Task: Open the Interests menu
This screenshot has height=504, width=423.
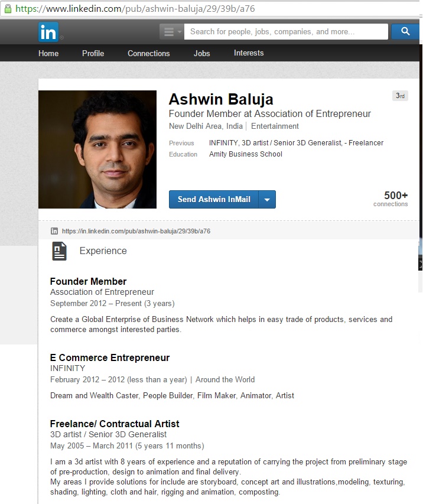Action: click(249, 53)
